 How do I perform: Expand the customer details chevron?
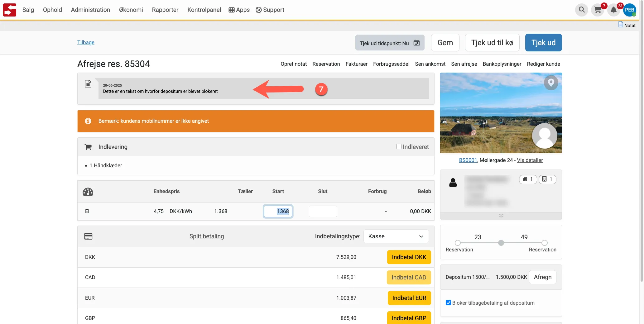click(x=501, y=216)
